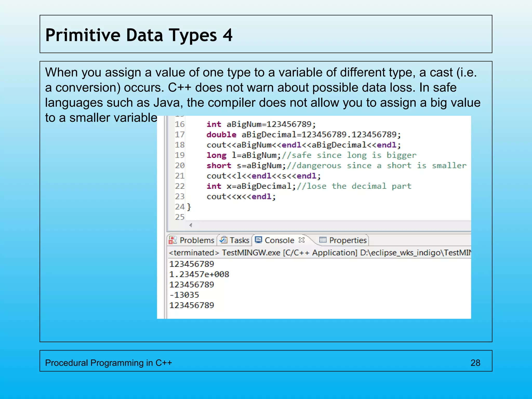This screenshot has height=399, width=532.
Task: Click the 'cout<<l<<endl<<s<<endl;' line
Action: [264, 176]
